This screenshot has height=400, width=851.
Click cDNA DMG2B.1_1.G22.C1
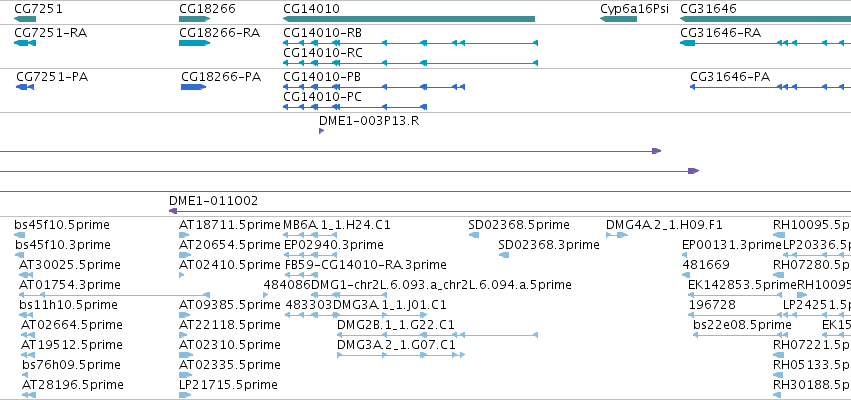[396, 325]
